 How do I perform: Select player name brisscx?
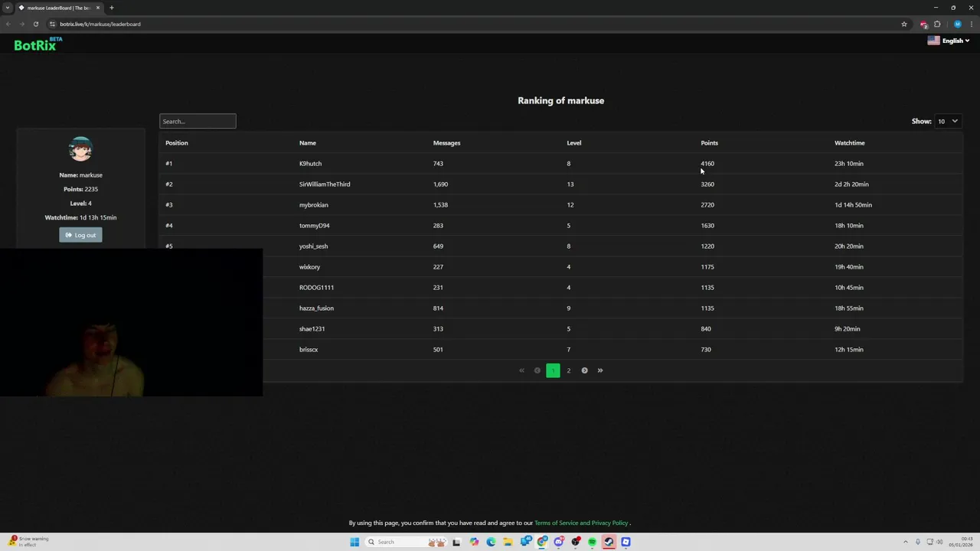[309, 349]
